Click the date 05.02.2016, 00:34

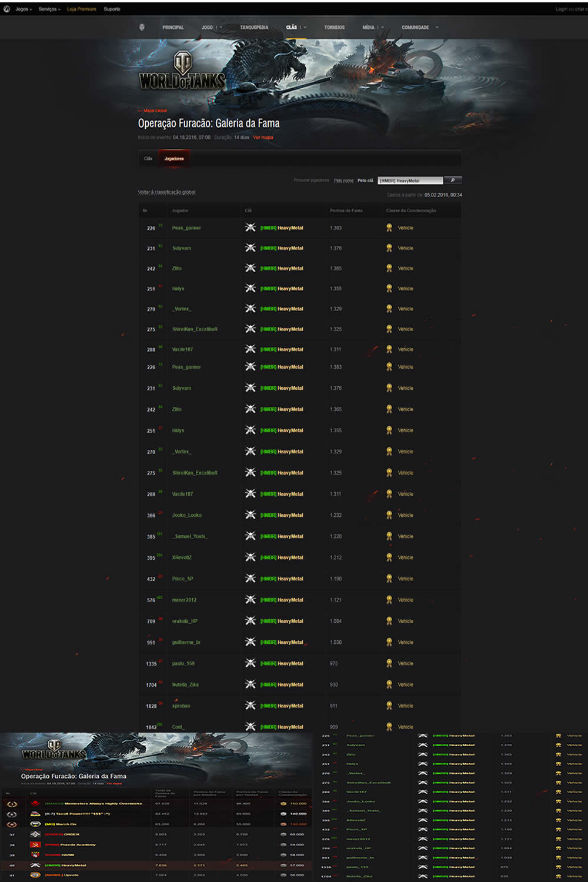click(x=443, y=195)
